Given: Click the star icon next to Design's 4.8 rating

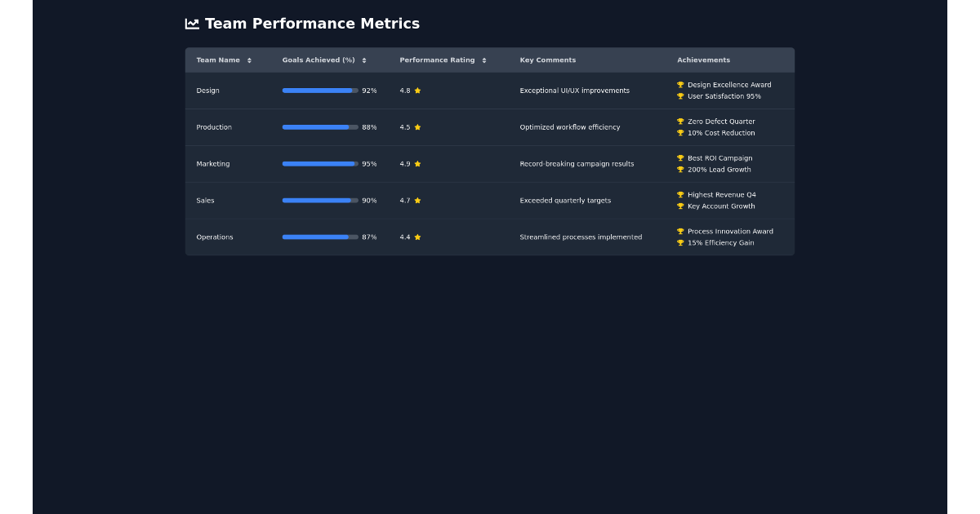Looking at the screenshot, I should coord(417,91).
